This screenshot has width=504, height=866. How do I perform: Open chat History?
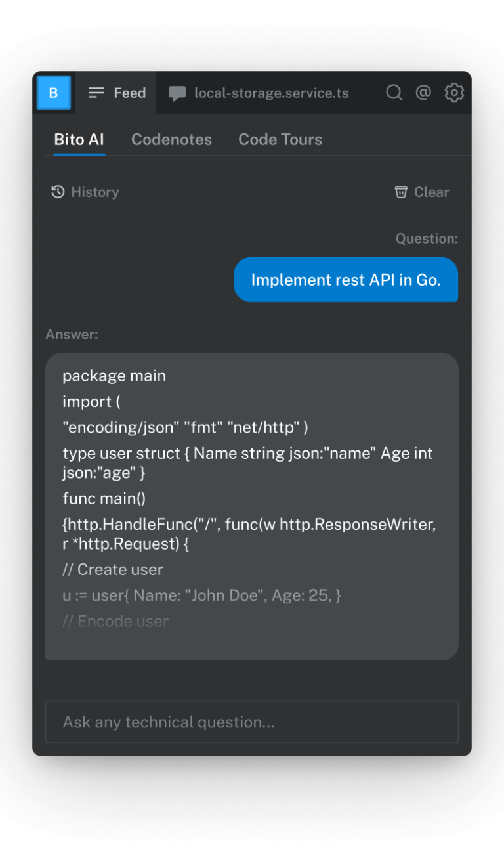85,192
